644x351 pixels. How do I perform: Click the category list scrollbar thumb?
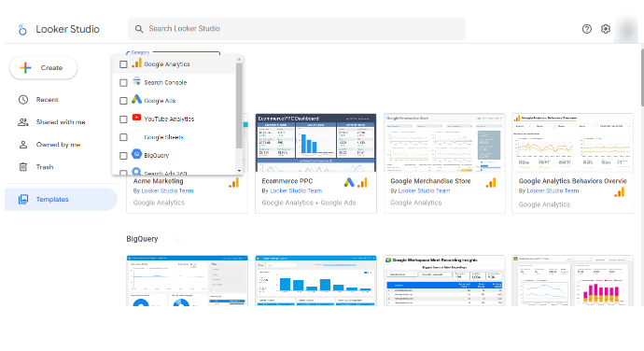point(239,105)
